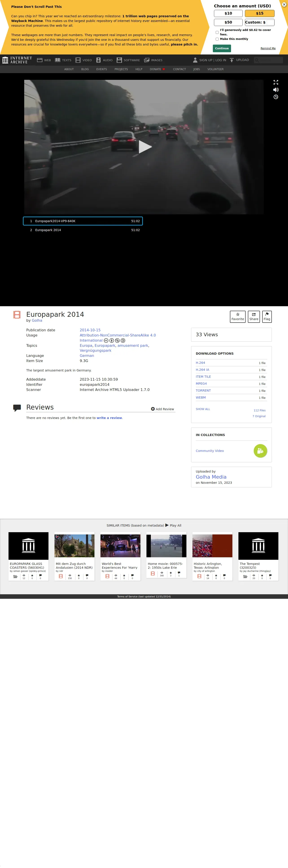This screenshot has width=288, height=868.
Task: Click the Remind Me link
Action: point(268,48)
